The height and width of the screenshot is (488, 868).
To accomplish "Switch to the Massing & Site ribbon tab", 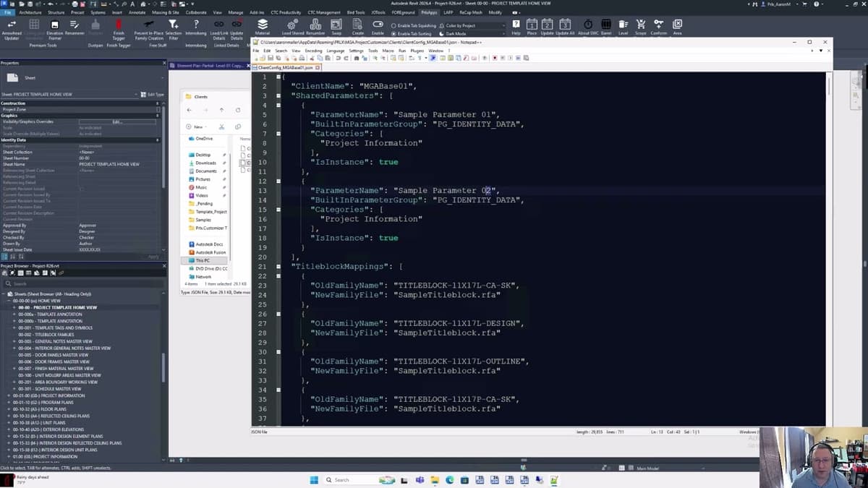I will click(x=166, y=12).
